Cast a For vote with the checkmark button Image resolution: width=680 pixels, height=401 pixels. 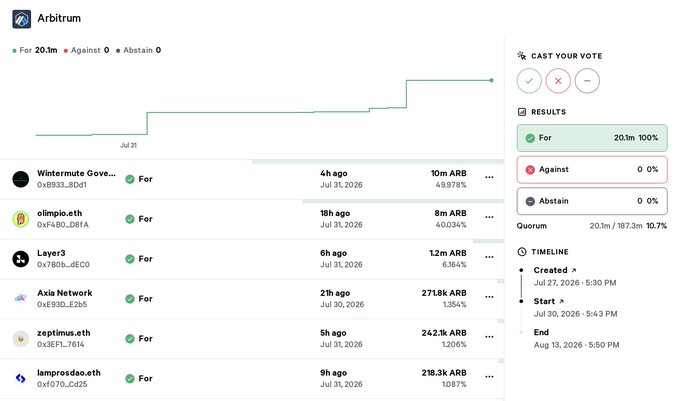529,81
